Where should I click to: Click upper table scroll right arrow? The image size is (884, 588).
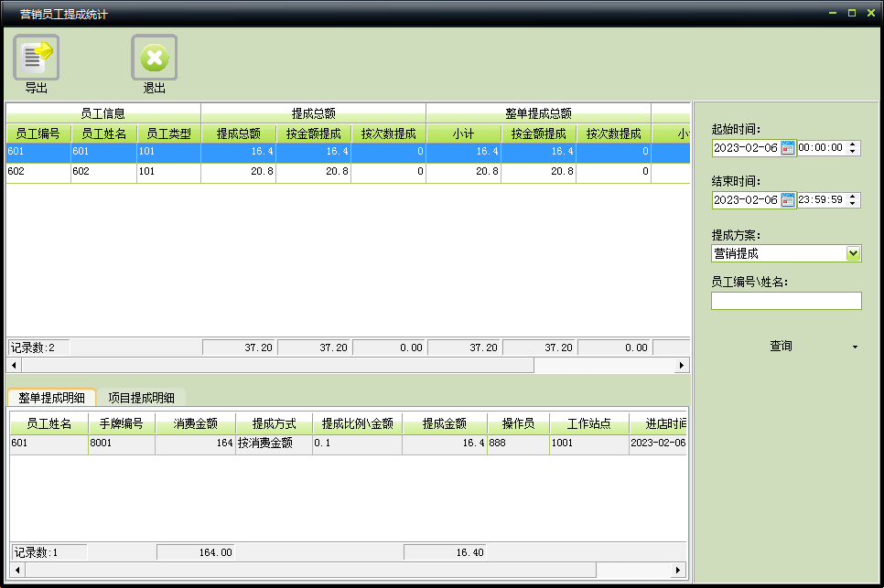coord(682,365)
